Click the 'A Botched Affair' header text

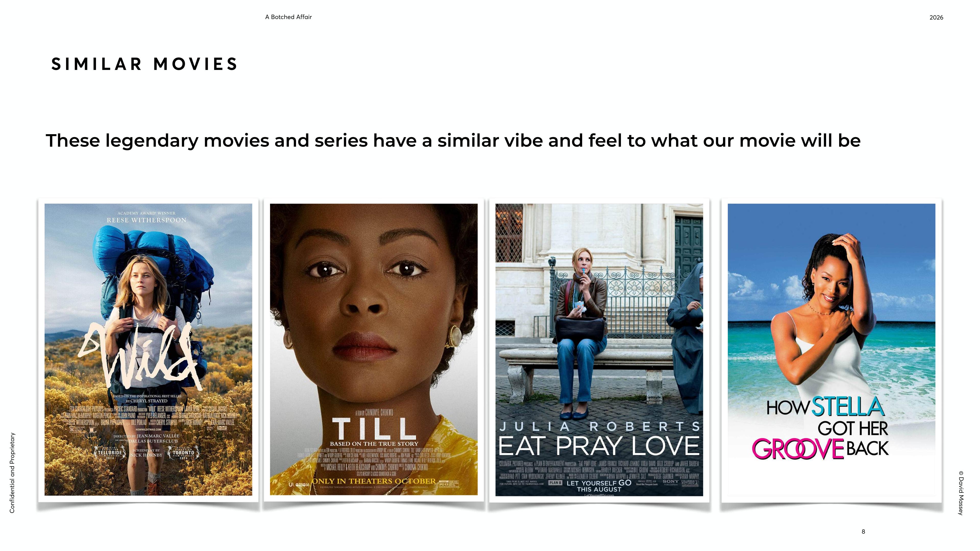pos(288,17)
